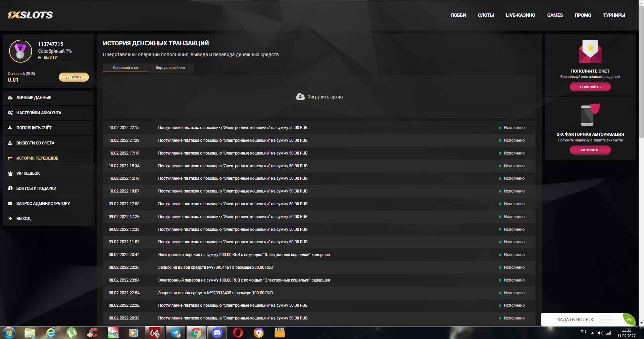Open ЗАПРОС АДМИНИСТРАТОРУ sidebar section
Viewport: 644px width, 339px height.
coord(48,204)
